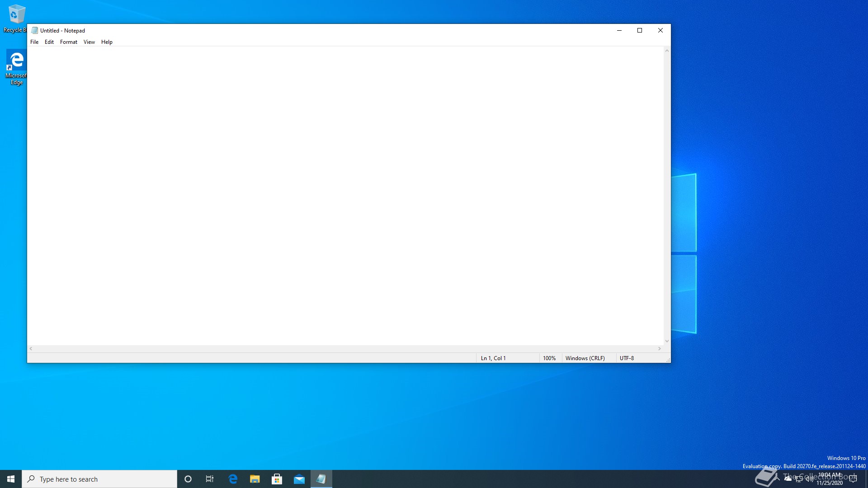Open the Format menu
Screen dimensions: 868x488
69,42
